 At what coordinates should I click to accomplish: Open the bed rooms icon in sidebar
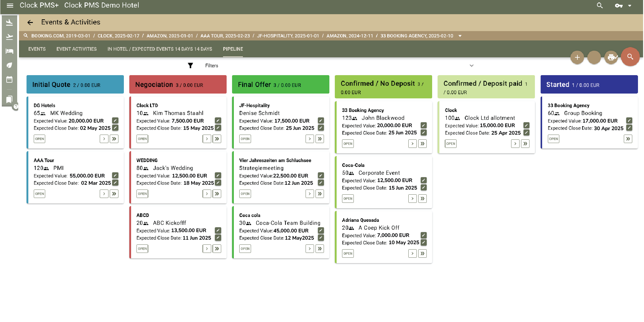click(9, 51)
